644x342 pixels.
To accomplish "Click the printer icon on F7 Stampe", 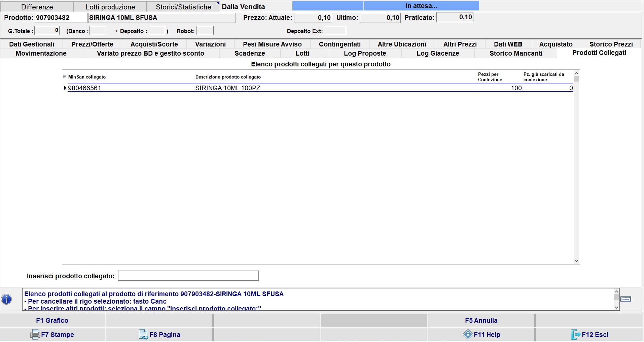I will (x=35, y=335).
